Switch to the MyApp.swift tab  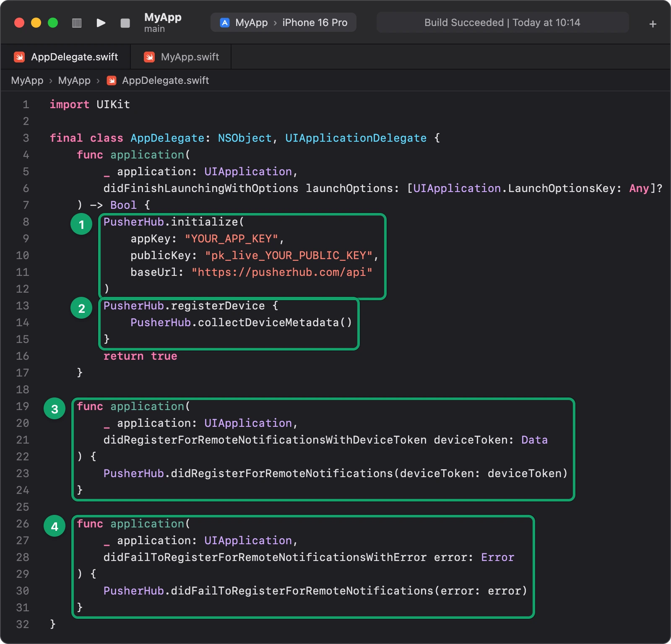tap(181, 57)
